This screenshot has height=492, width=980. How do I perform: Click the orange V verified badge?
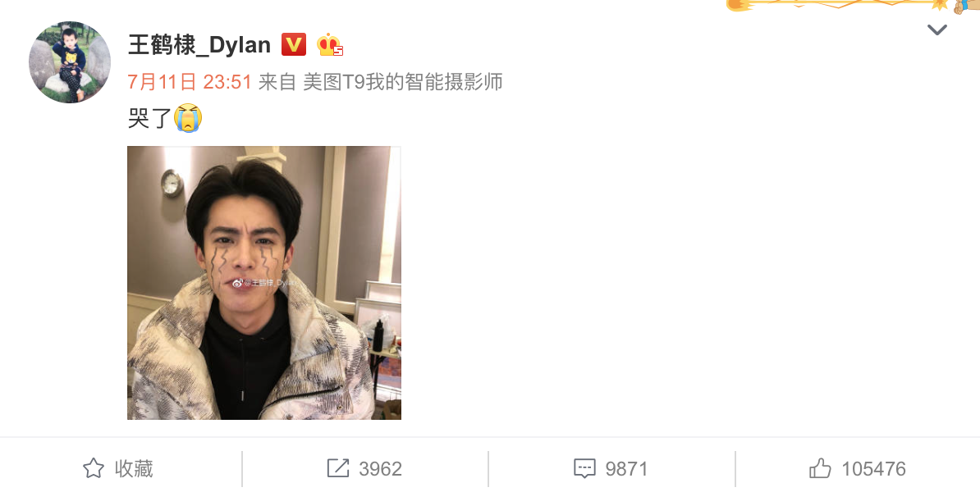coord(293,44)
